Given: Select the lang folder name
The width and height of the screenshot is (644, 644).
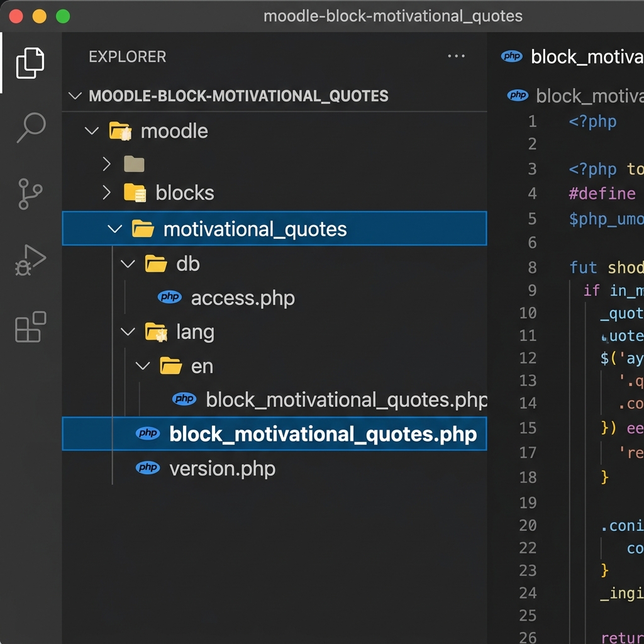Looking at the screenshot, I should pos(195,332).
